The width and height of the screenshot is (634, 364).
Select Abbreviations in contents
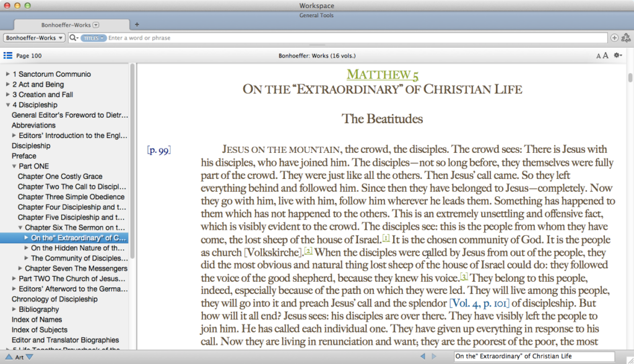(33, 126)
